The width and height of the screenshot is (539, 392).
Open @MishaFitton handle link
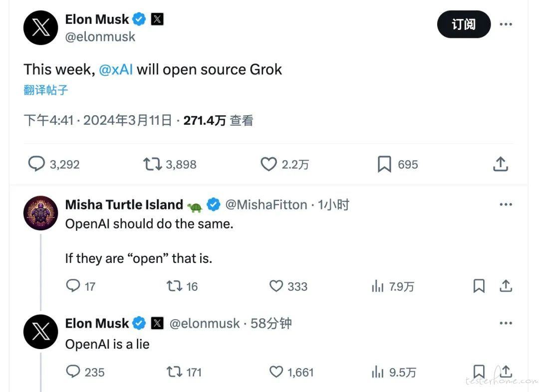pyautogui.click(x=266, y=205)
